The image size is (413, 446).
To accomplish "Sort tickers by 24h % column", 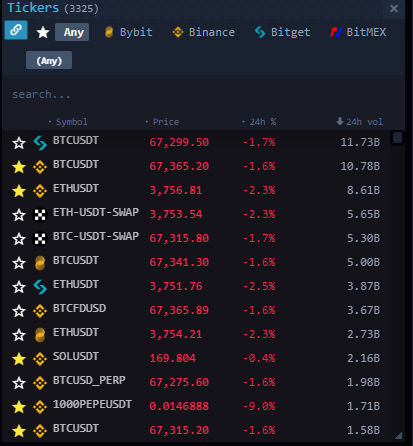I will pos(259,122).
